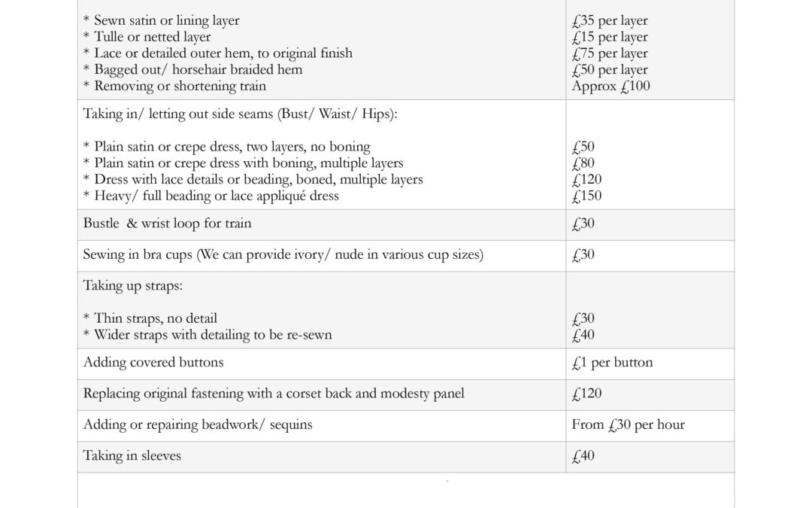Click the 'Bustle & wrist loop for train' row
The width and height of the screenshot is (812, 508).
[167, 224]
